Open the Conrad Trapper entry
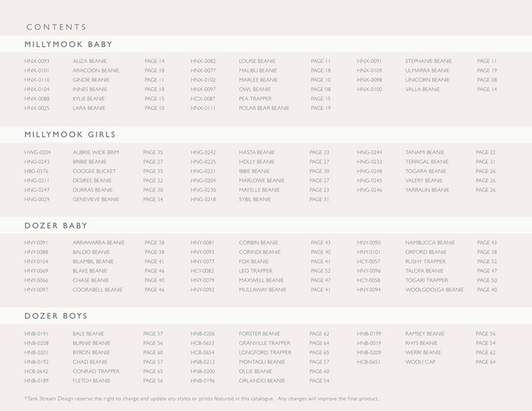The image size is (532, 411). point(96,371)
